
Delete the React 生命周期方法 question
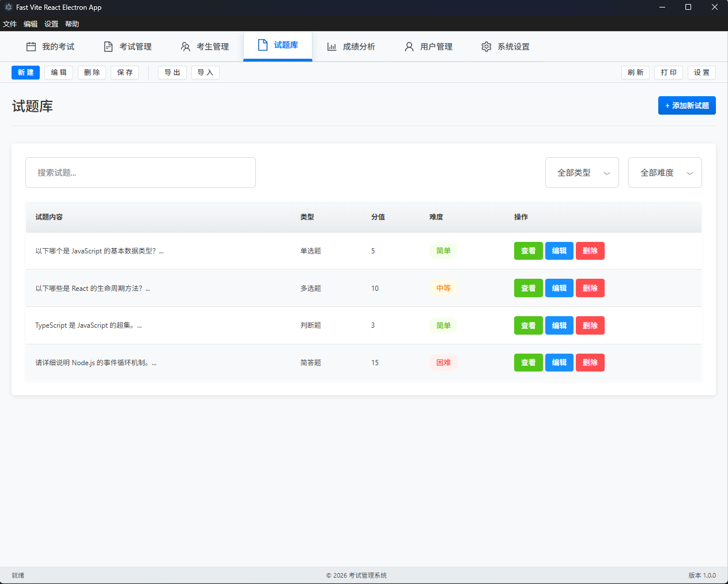590,289
